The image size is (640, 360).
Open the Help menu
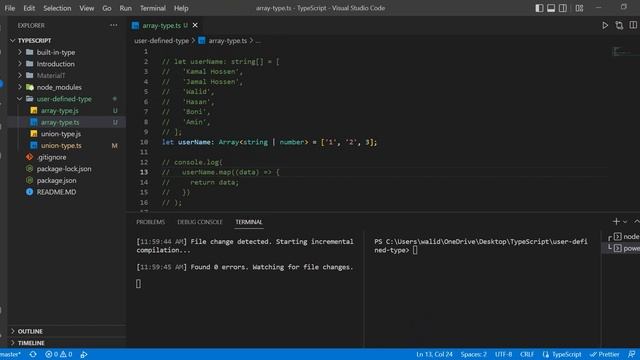(x=181, y=8)
